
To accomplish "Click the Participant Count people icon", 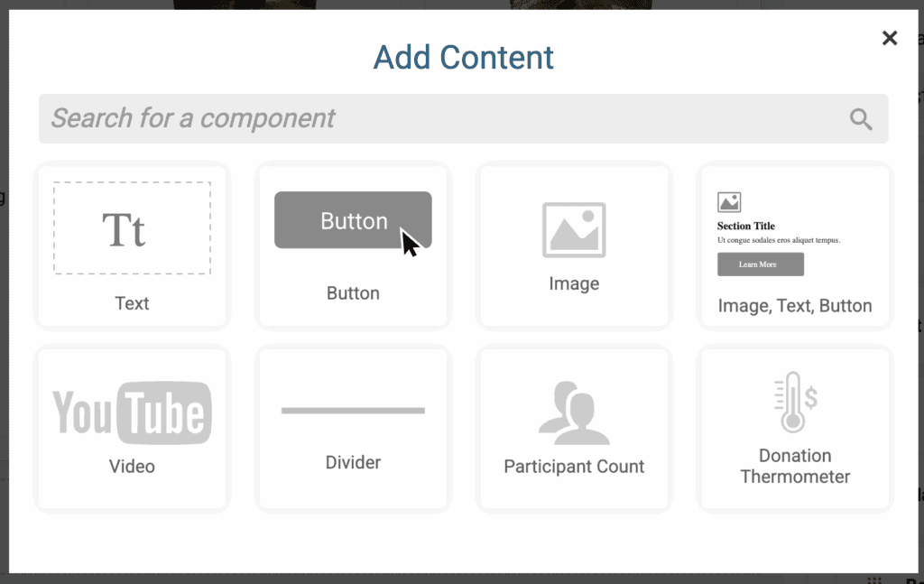I will 574,413.
